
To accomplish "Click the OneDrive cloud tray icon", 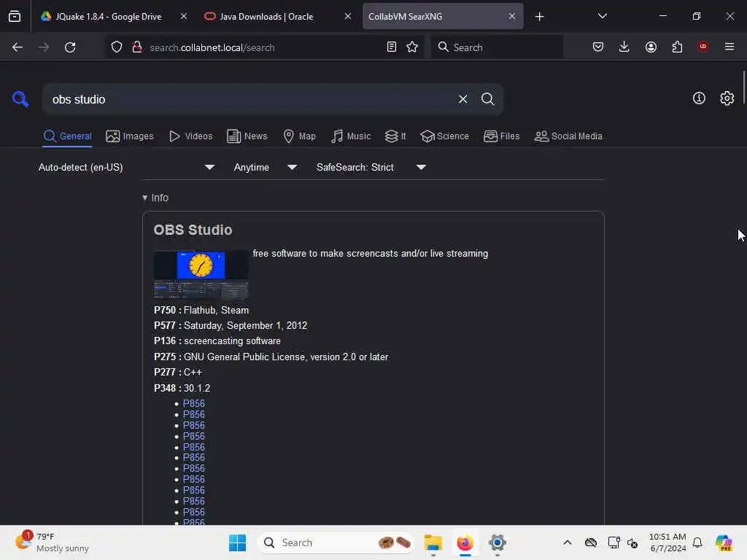I will click(x=591, y=542).
